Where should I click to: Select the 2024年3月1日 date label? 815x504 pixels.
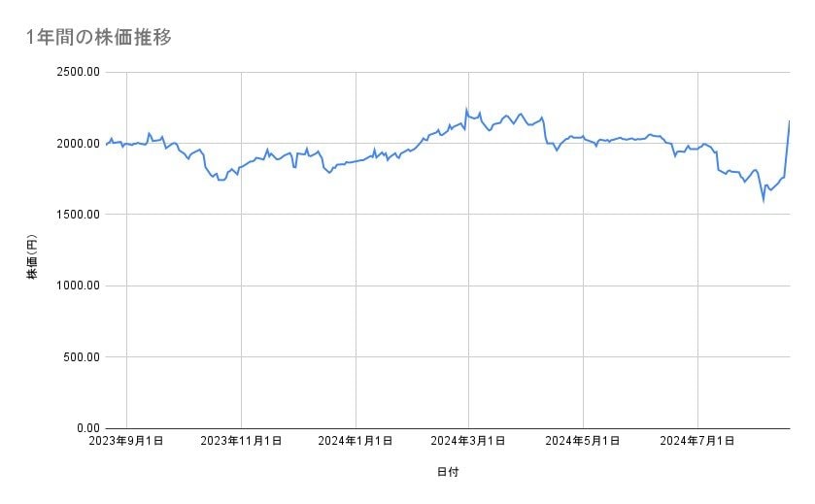pos(469,442)
